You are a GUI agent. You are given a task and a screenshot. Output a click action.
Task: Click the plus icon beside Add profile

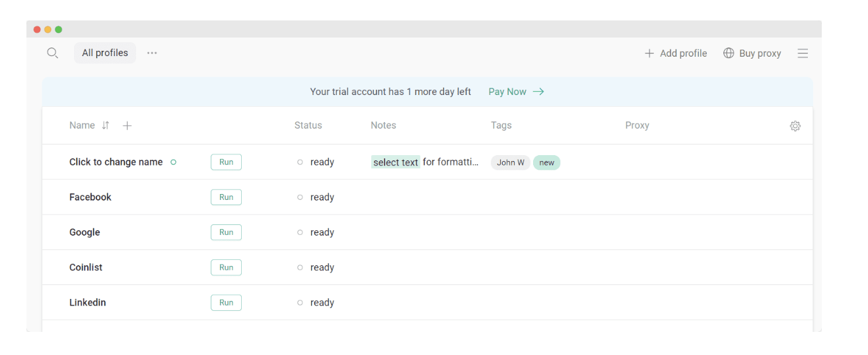coord(649,53)
